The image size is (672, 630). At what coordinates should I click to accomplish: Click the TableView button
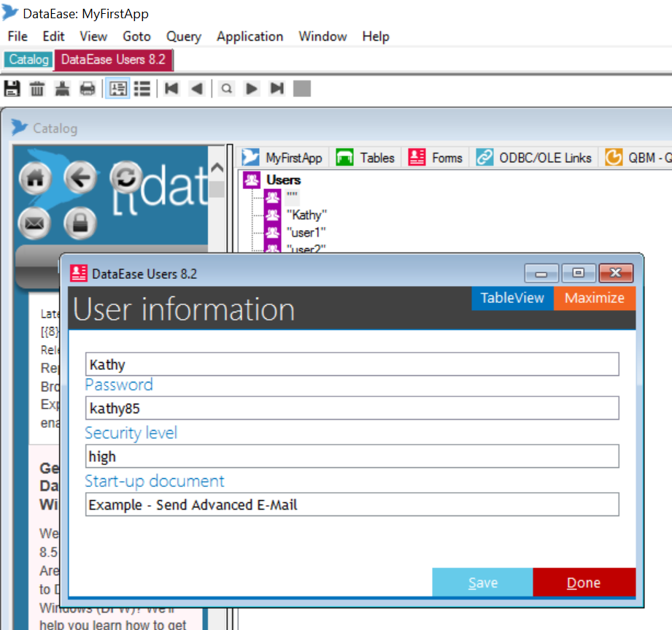pos(512,298)
